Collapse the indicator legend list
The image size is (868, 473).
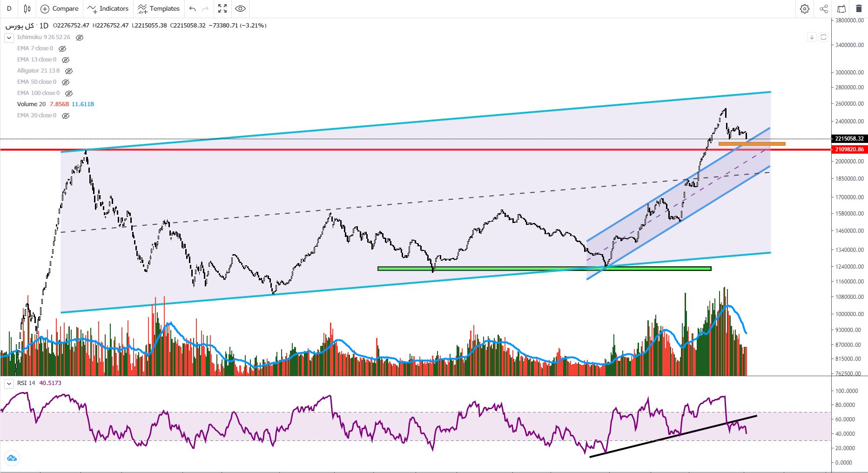pyautogui.click(x=9, y=38)
